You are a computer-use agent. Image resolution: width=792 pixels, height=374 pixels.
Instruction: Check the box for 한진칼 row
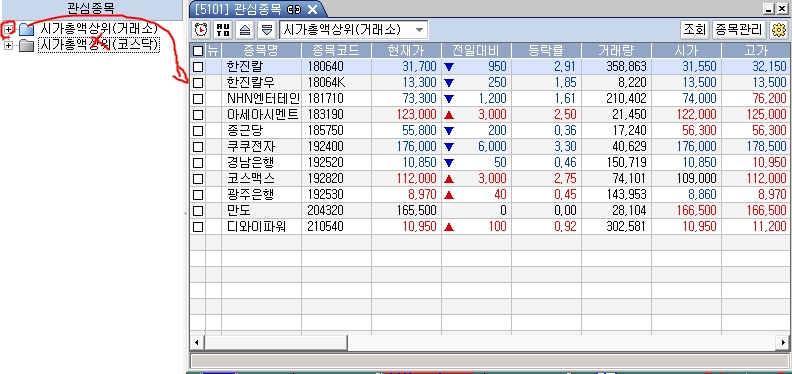tap(198, 67)
